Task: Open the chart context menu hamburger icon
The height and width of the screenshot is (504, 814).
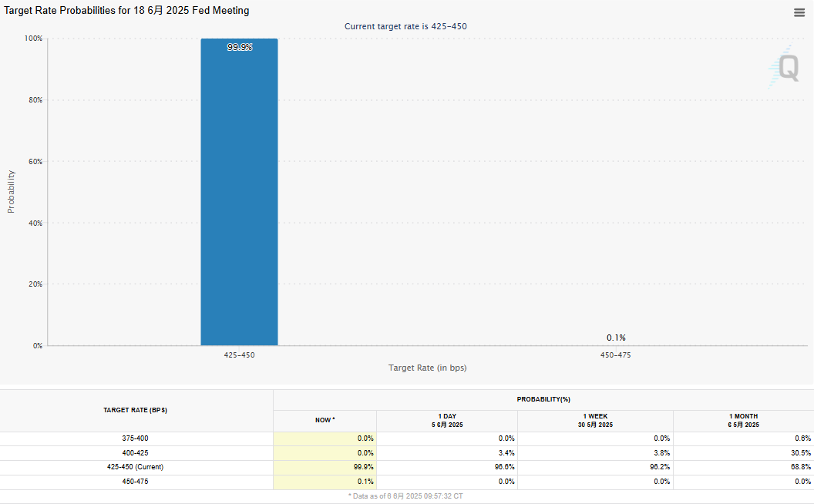Action: [799, 12]
